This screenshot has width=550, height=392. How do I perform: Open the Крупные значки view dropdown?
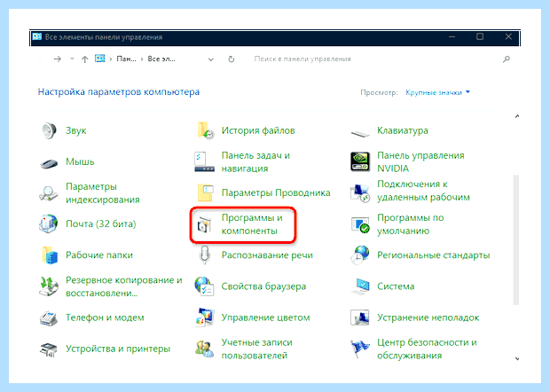[437, 92]
